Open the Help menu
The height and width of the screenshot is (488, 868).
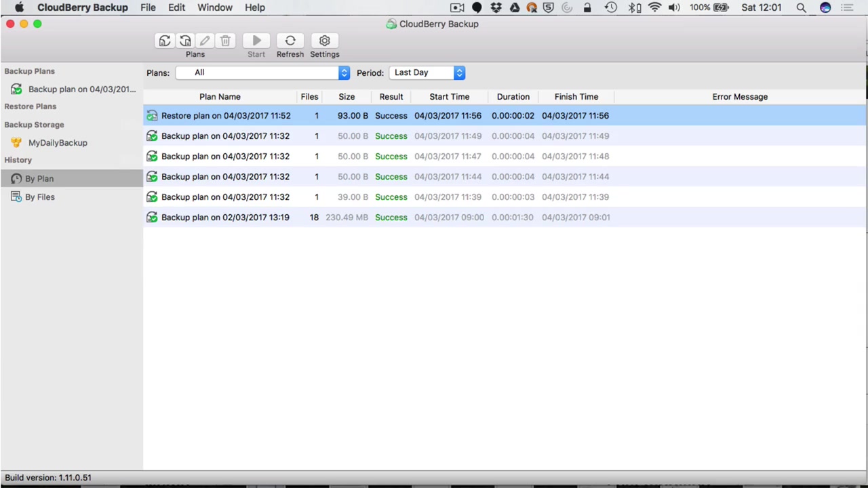click(x=255, y=7)
